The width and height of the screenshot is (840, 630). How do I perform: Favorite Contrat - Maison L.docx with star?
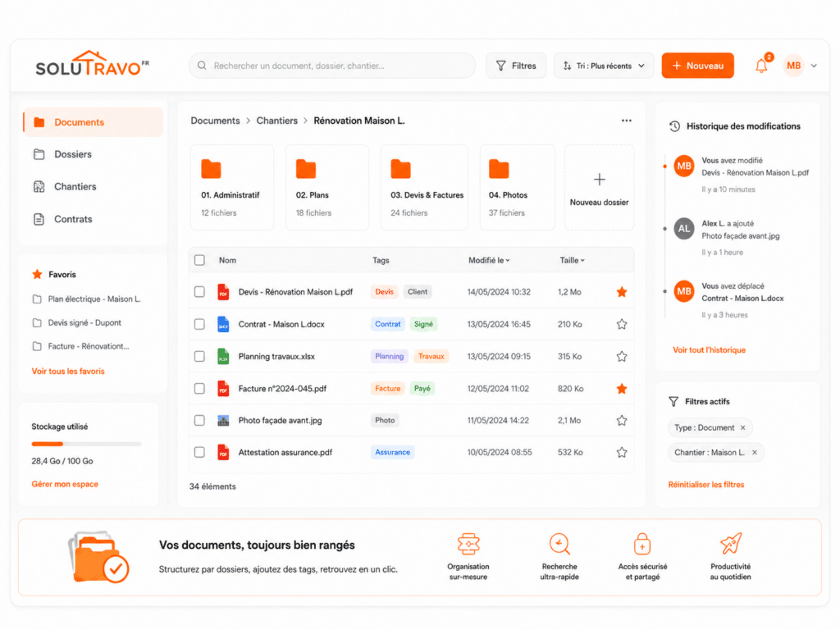pos(622,324)
